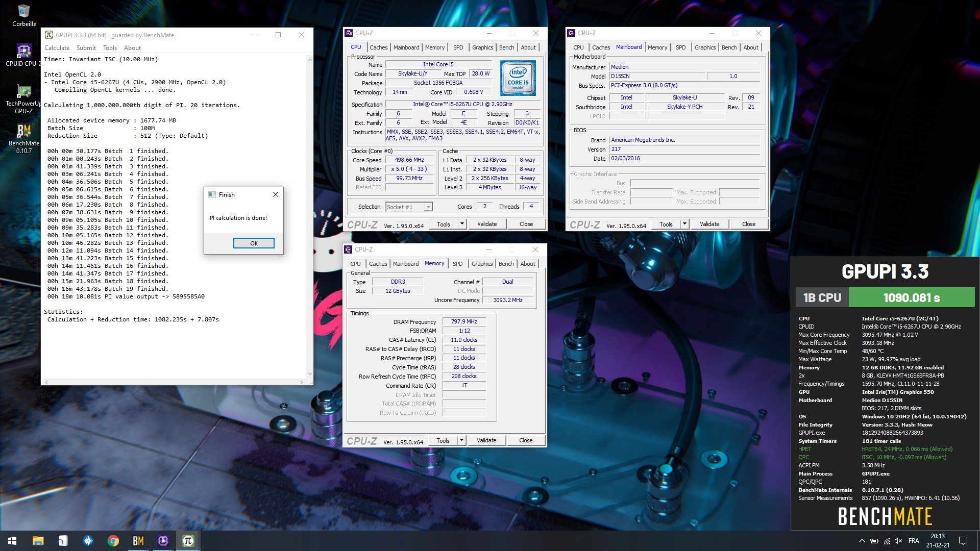
Task: Open the network Wi-Fi tray icon
Action: tap(887, 541)
